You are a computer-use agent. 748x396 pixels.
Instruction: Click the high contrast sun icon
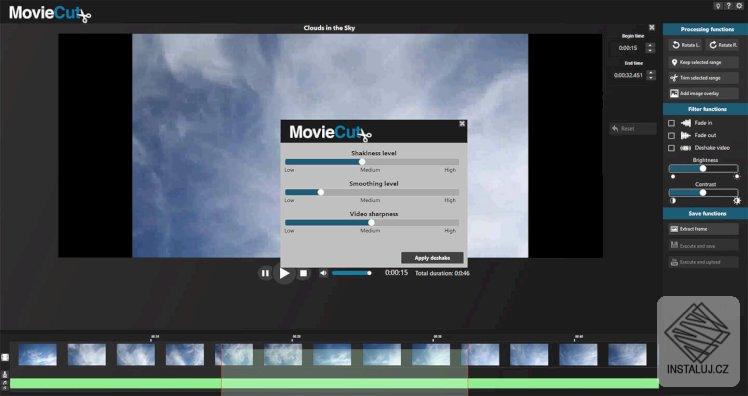point(737,200)
